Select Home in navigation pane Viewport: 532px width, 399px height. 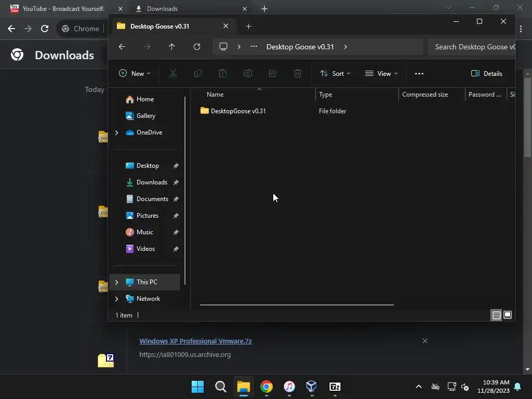[x=145, y=99]
